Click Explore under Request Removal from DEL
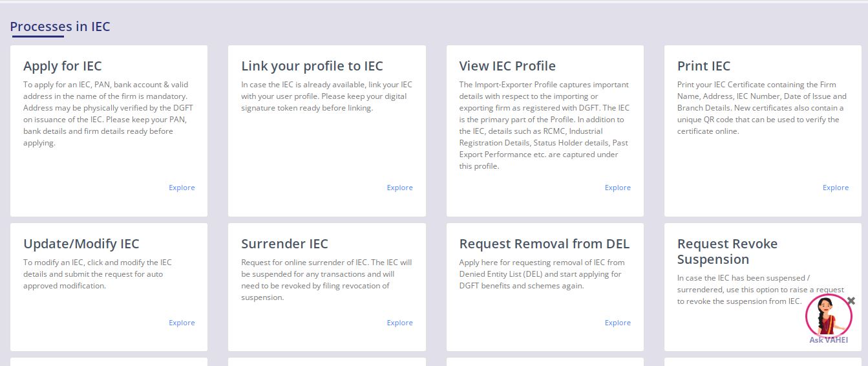 click(617, 323)
